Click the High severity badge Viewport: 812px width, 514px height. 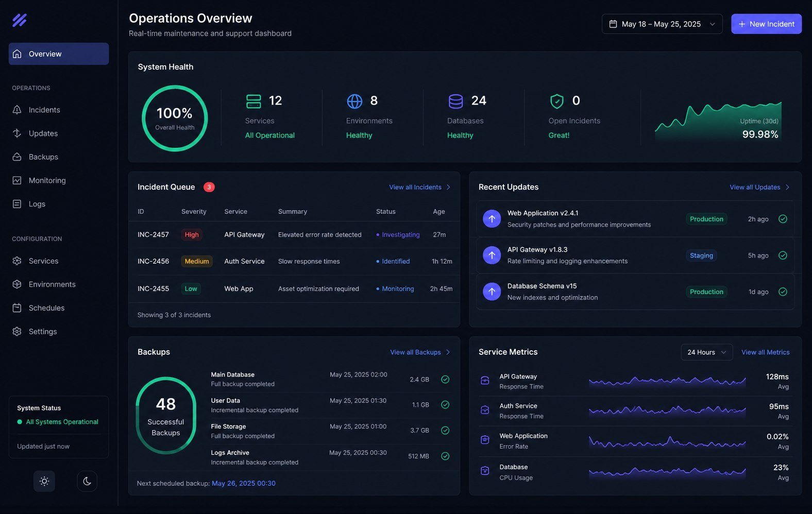pyautogui.click(x=192, y=235)
